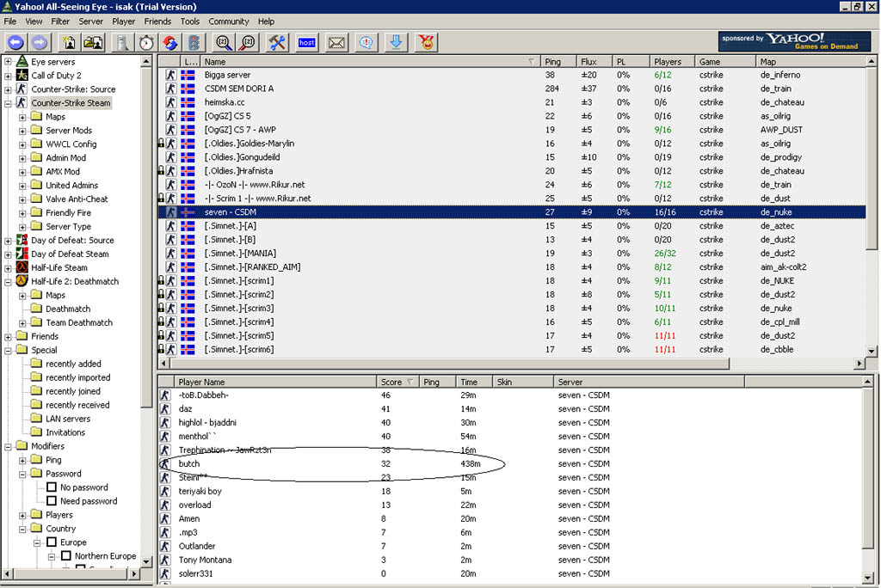
Task: Collapse the Special tree node
Action: point(8,350)
